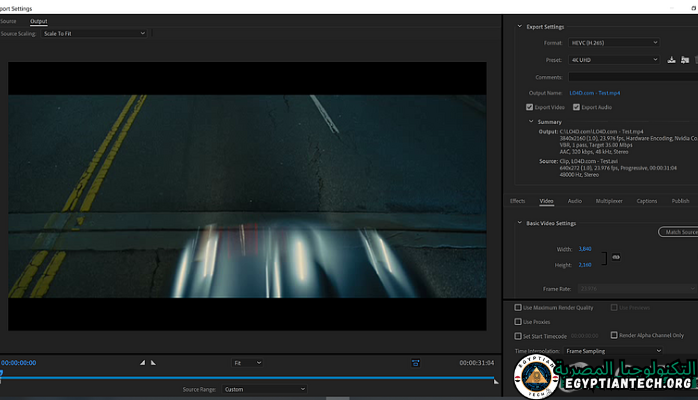Click the Import Preset icon
The width and height of the screenshot is (698, 400).
click(x=685, y=60)
